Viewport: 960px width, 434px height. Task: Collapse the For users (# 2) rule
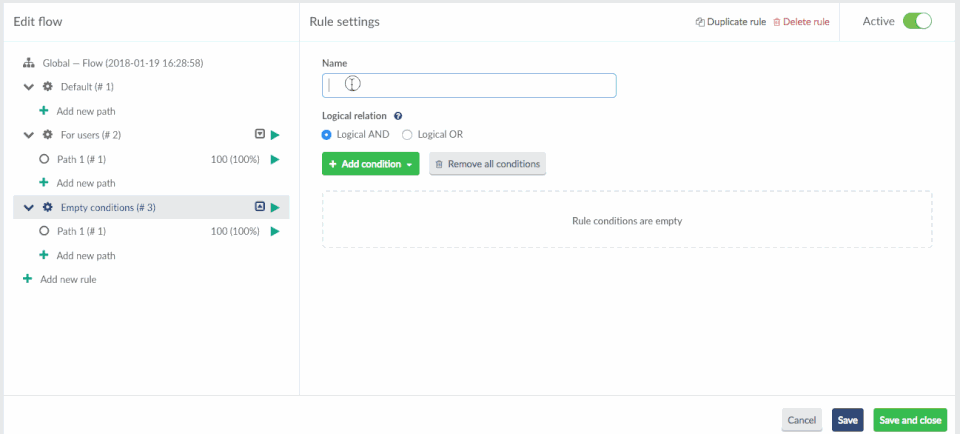pos(28,135)
